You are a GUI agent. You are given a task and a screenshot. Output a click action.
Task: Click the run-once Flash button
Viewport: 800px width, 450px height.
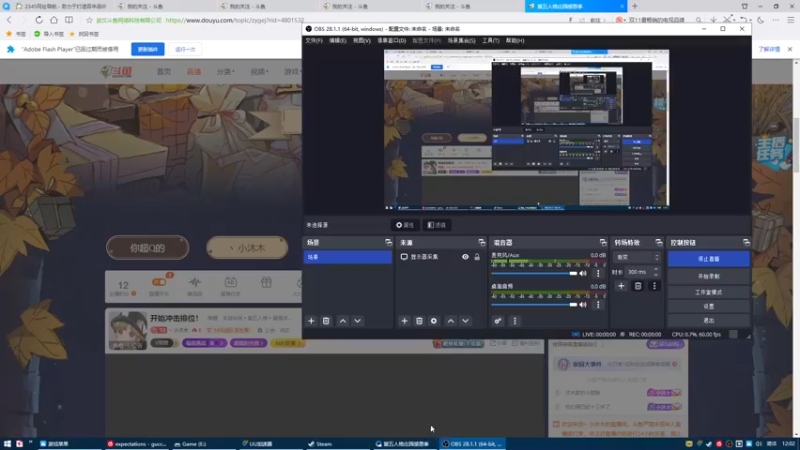(x=185, y=49)
